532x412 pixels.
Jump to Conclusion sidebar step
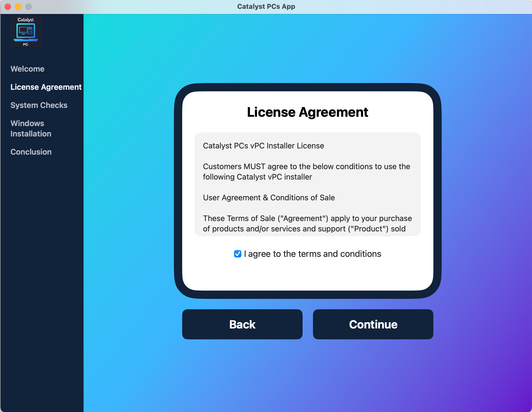coord(31,152)
